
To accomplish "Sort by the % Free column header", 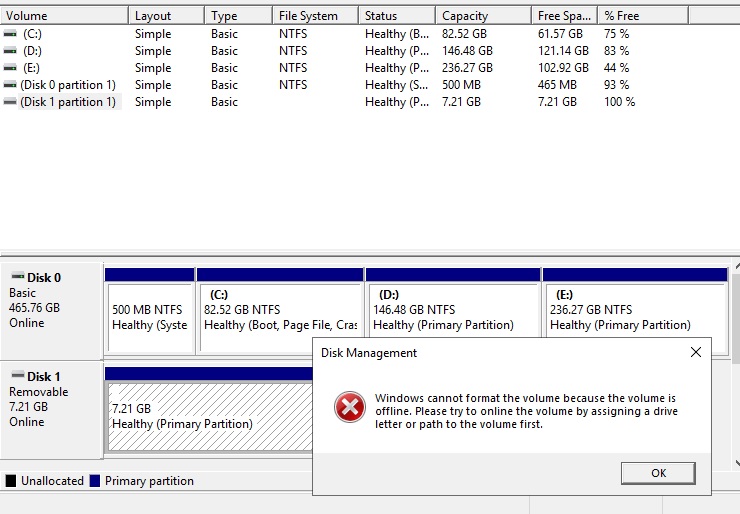I will click(643, 16).
